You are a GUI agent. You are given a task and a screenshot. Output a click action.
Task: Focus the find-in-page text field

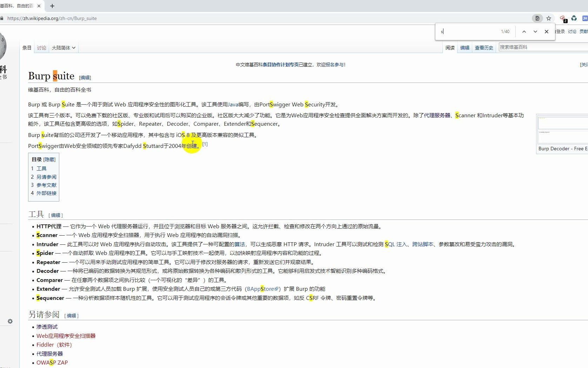468,32
